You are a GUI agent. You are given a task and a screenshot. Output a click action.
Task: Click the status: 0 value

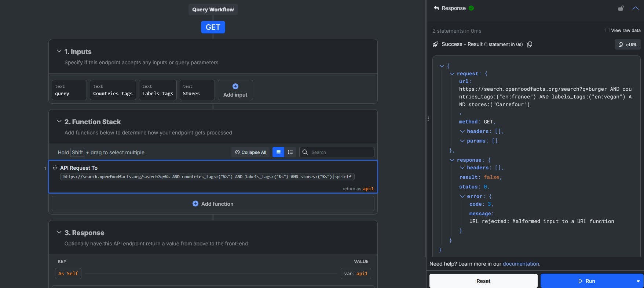pos(485,187)
